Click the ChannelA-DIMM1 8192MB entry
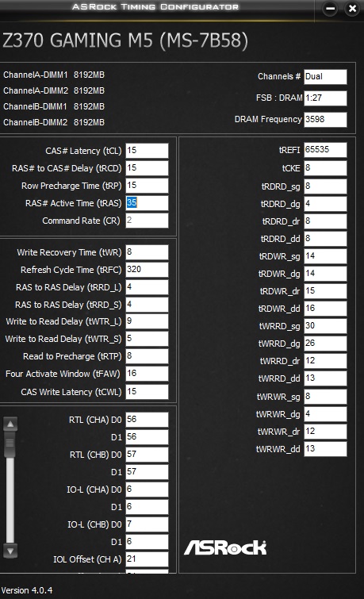Screen dimensions: 364x599 [54, 75]
